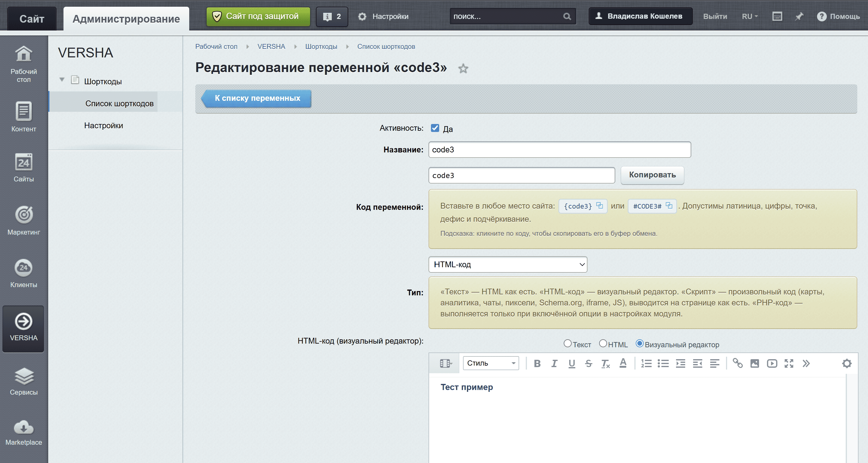Add page to favorites with star
This screenshot has width=868, height=463.
(x=463, y=68)
